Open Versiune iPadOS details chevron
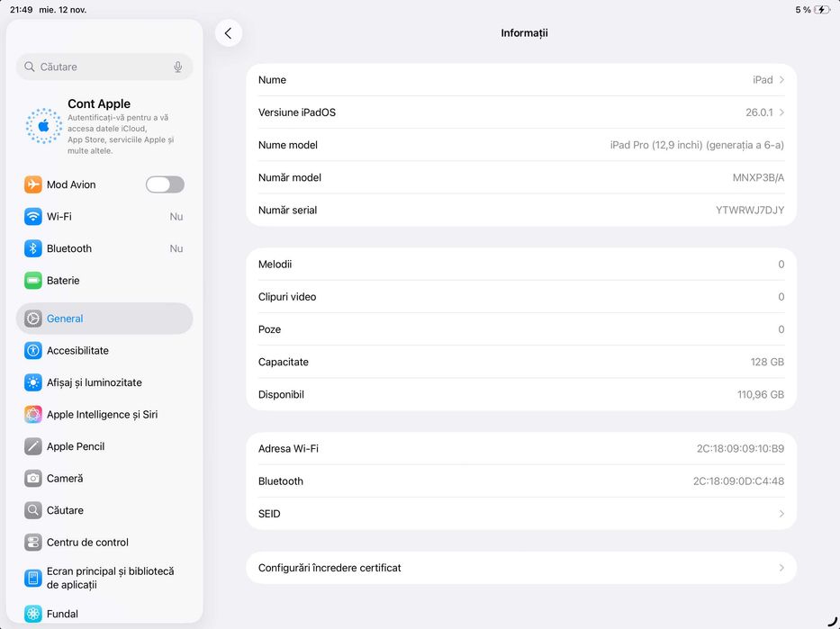 pyautogui.click(x=781, y=112)
